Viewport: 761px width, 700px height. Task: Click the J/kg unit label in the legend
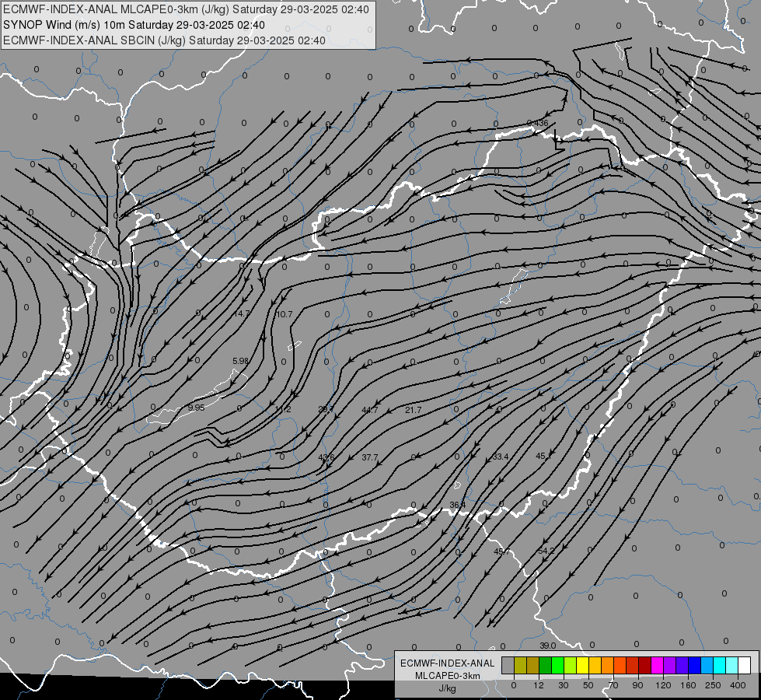448,688
